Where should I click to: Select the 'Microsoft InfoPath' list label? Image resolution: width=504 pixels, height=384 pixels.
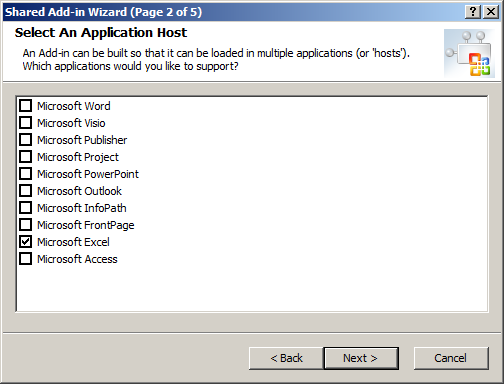click(82, 208)
